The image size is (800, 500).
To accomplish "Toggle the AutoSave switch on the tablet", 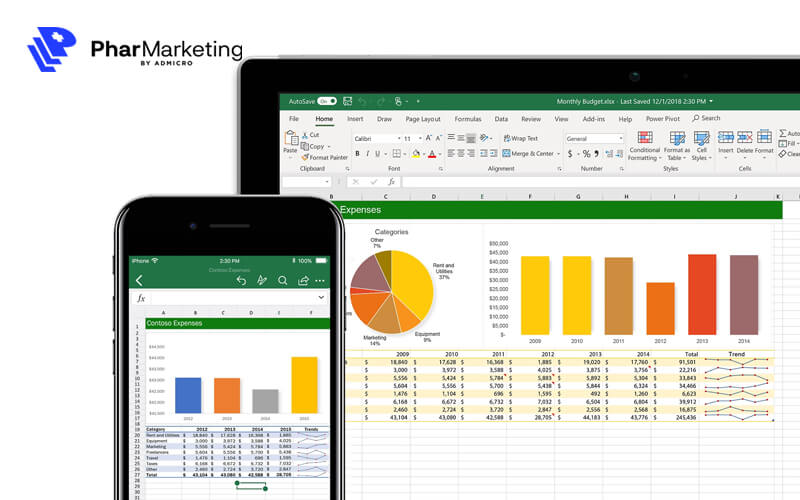I will coord(327,101).
